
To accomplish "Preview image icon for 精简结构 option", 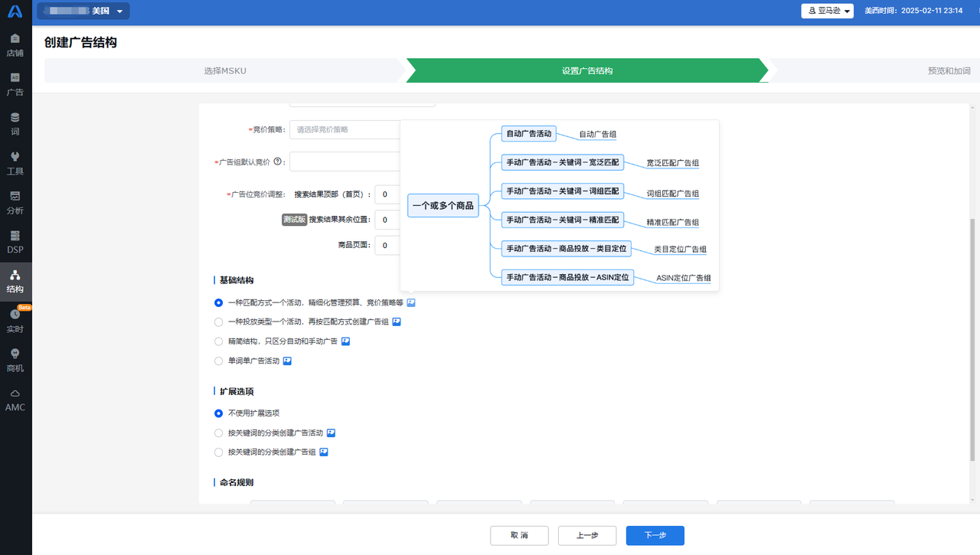I will 345,341.
